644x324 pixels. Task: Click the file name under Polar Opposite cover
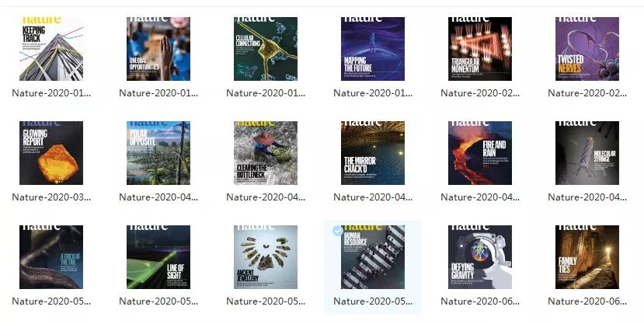(158, 197)
